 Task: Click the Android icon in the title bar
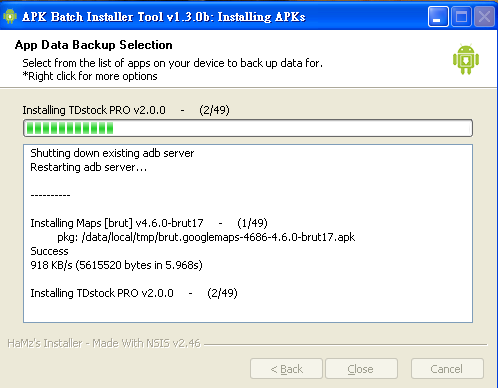(10, 16)
